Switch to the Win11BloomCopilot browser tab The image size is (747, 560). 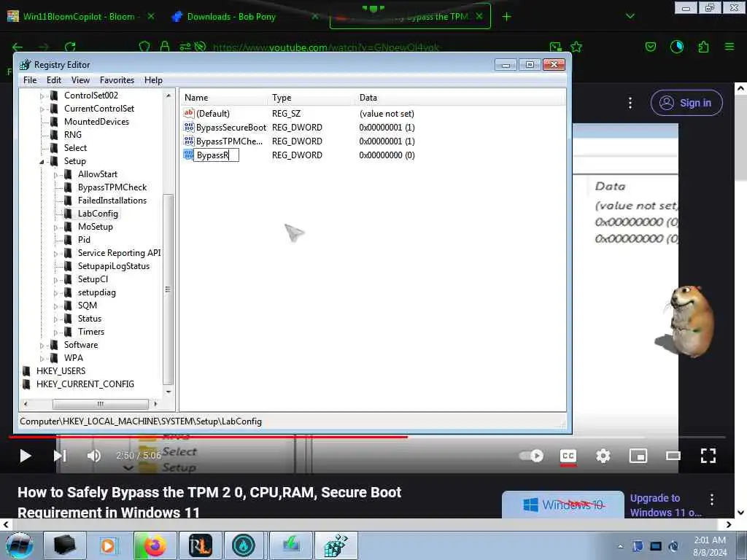click(79, 17)
